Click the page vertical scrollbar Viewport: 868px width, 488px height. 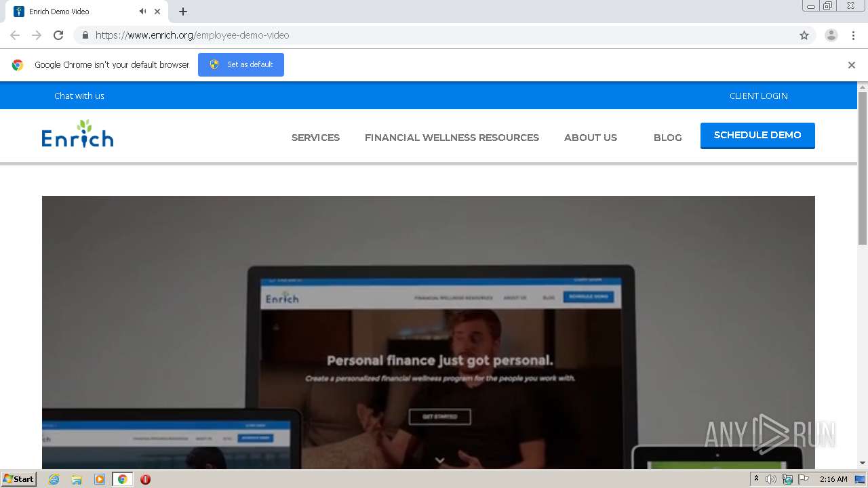tap(863, 168)
